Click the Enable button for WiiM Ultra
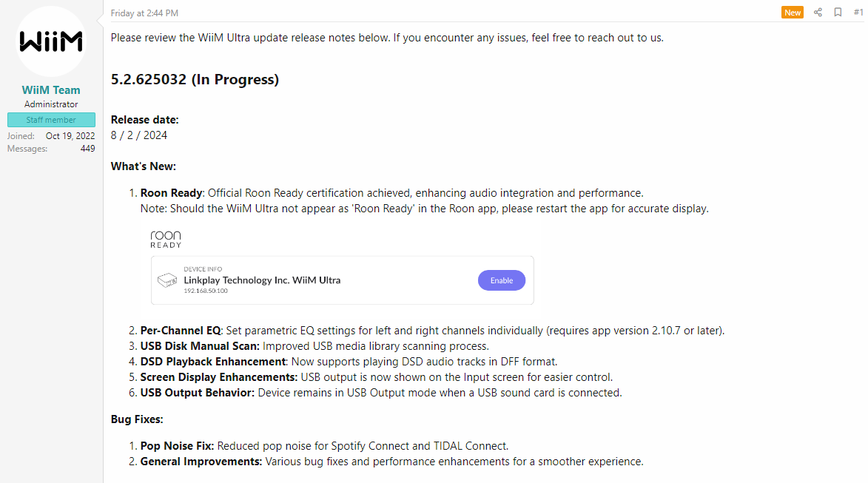The width and height of the screenshot is (868, 483). pos(502,280)
